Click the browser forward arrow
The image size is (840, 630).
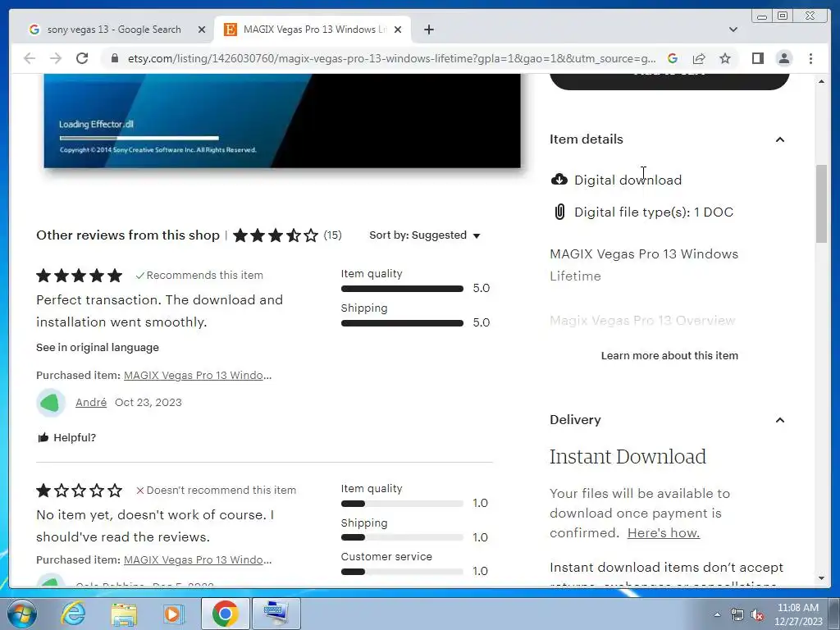point(56,58)
